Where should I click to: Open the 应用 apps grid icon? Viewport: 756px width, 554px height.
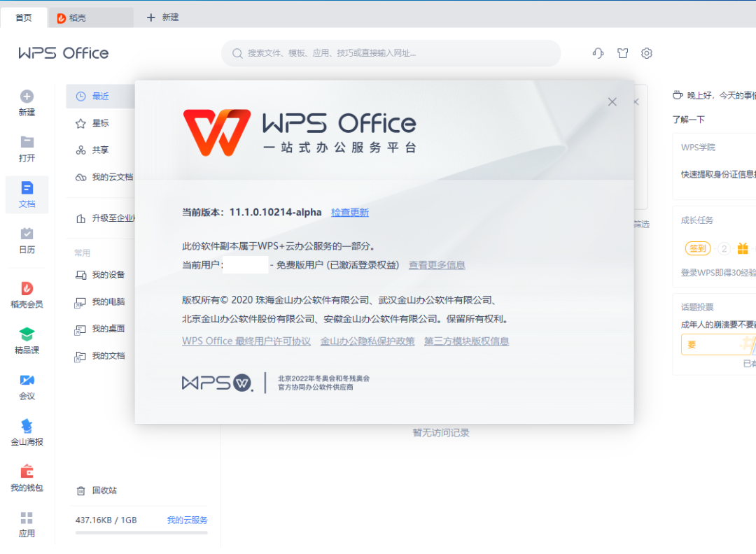point(27,518)
